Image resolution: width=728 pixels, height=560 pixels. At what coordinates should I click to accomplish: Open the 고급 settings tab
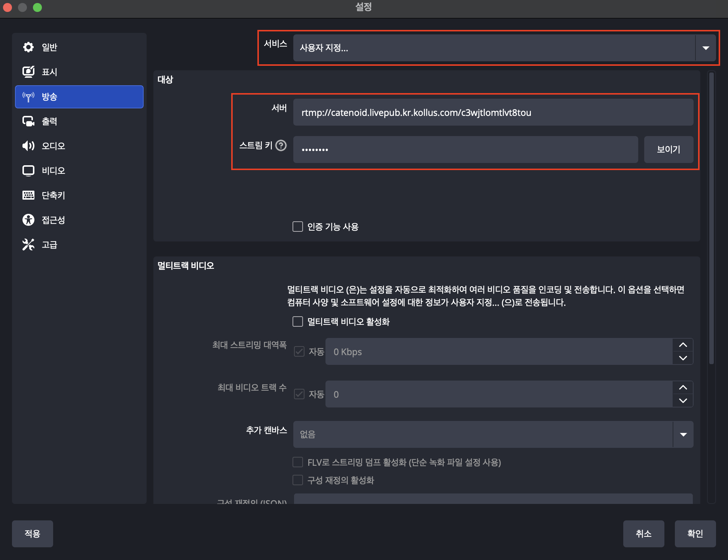point(28,244)
